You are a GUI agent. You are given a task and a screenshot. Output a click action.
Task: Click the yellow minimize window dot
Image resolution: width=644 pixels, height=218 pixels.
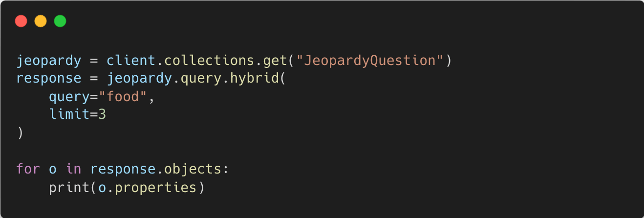(x=41, y=21)
